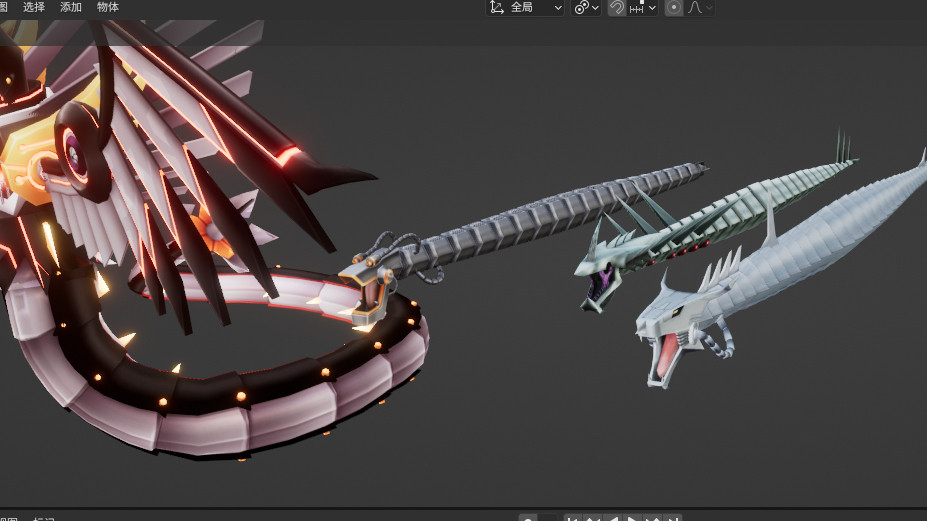This screenshot has width=927, height=521.
Task: Jump to the timeline end frame
Action: point(672,519)
